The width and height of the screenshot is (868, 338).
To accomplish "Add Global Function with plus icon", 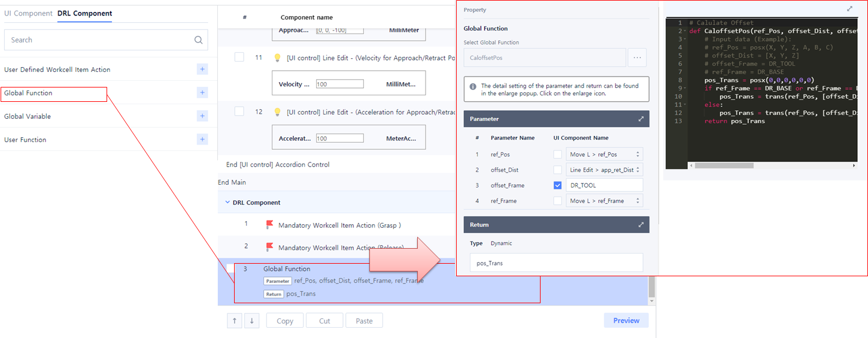I will 202,93.
